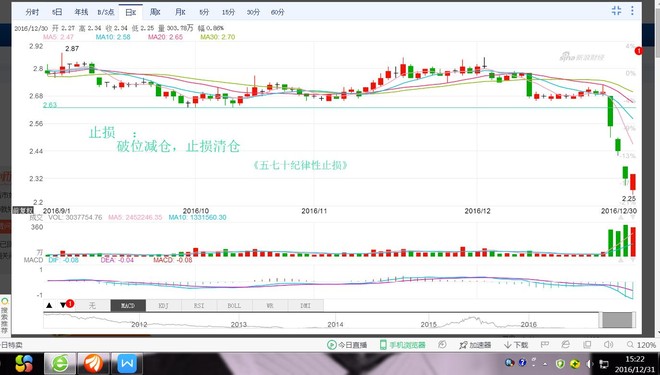Click the MA5: 2.47 legend label
Viewport: 660px width, 375px height.
(x=58, y=37)
